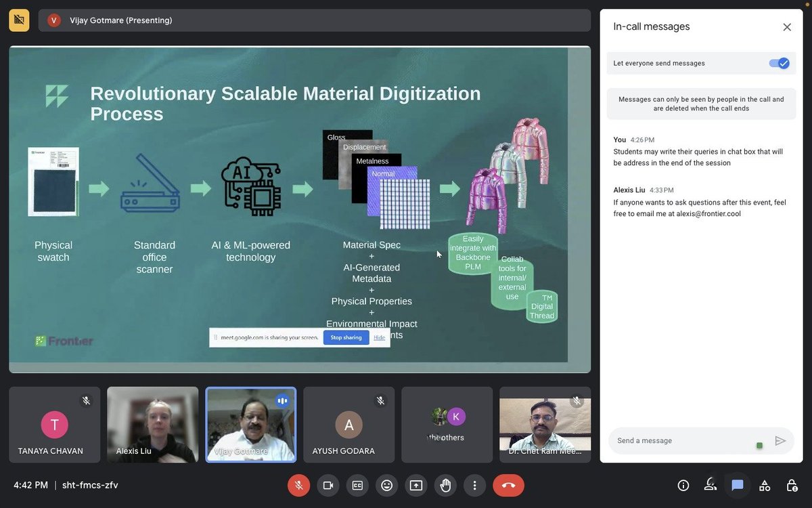Click the send message arrow
The image size is (812, 508).
coord(780,440)
